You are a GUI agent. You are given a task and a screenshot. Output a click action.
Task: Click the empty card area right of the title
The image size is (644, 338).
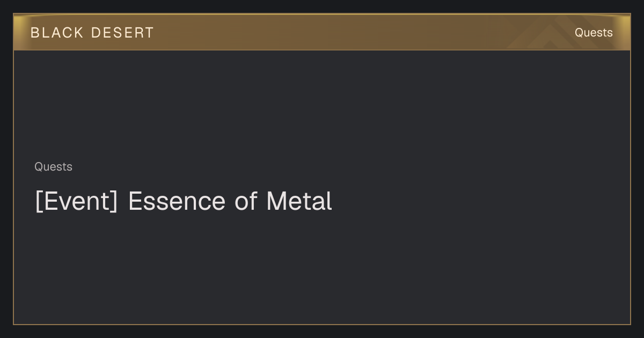point(478,202)
